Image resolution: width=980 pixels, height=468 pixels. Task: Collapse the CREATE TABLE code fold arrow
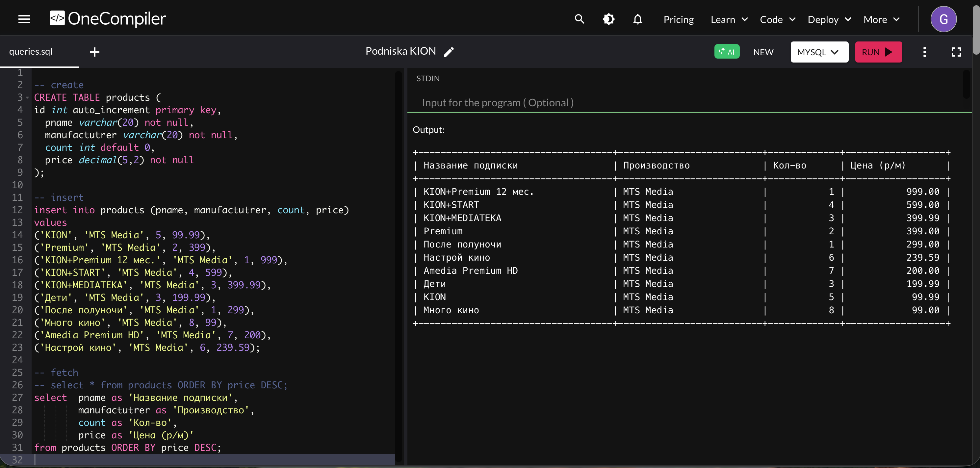click(x=27, y=98)
